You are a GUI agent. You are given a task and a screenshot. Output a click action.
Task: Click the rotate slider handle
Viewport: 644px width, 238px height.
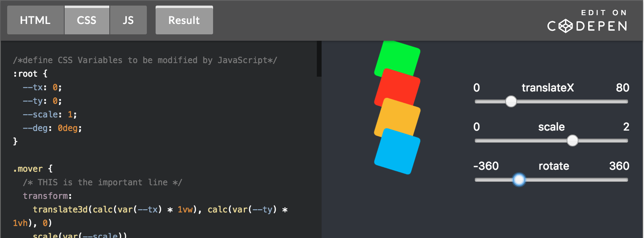[519, 180]
